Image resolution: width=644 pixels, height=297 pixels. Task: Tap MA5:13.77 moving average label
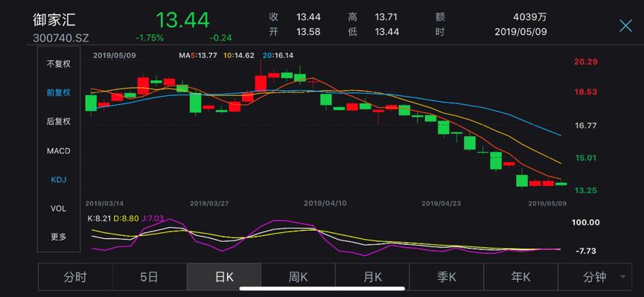pos(197,55)
